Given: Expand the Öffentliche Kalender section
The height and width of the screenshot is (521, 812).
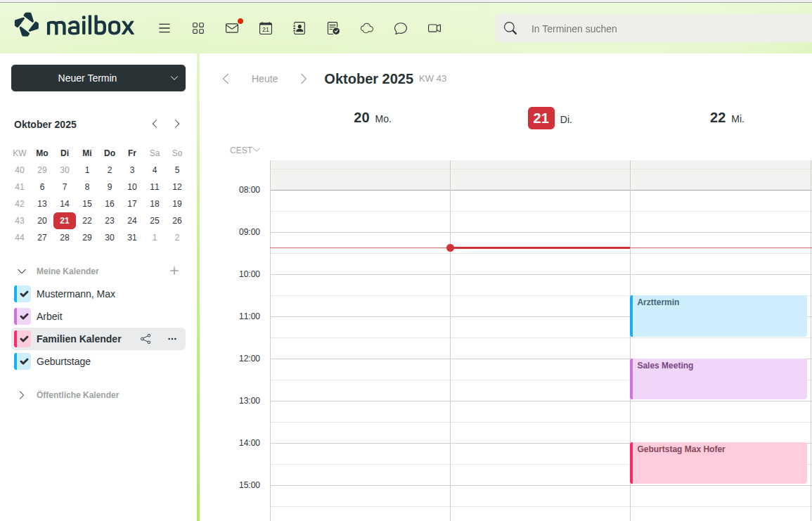Looking at the screenshot, I should 22,395.
